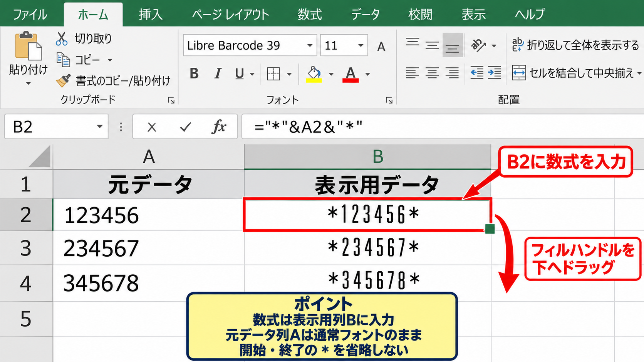Select column B header
The height and width of the screenshot is (362, 644).
tap(368, 157)
